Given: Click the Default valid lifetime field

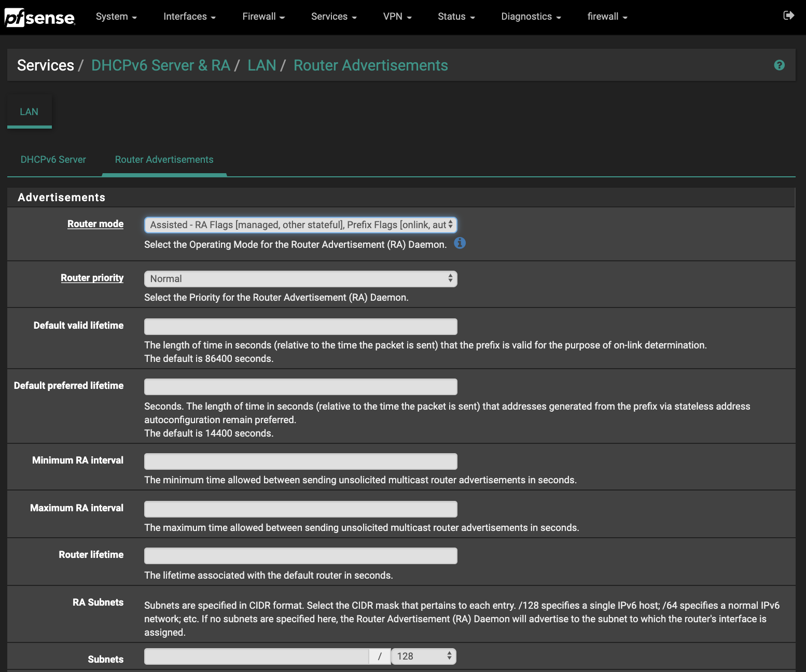Looking at the screenshot, I should 300,327.
